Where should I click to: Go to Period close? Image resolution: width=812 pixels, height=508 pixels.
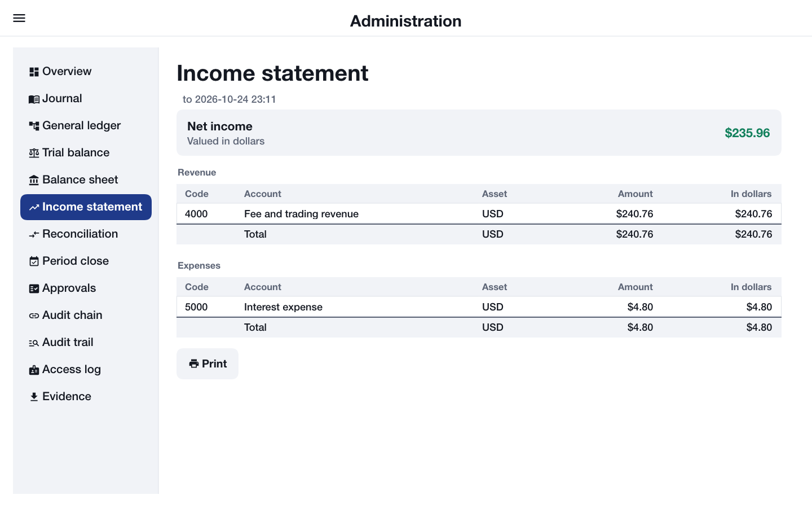coord(86,261)
